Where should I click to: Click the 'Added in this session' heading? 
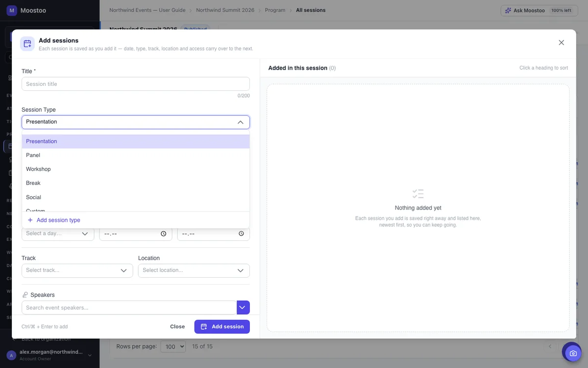(x=298, y=68)
